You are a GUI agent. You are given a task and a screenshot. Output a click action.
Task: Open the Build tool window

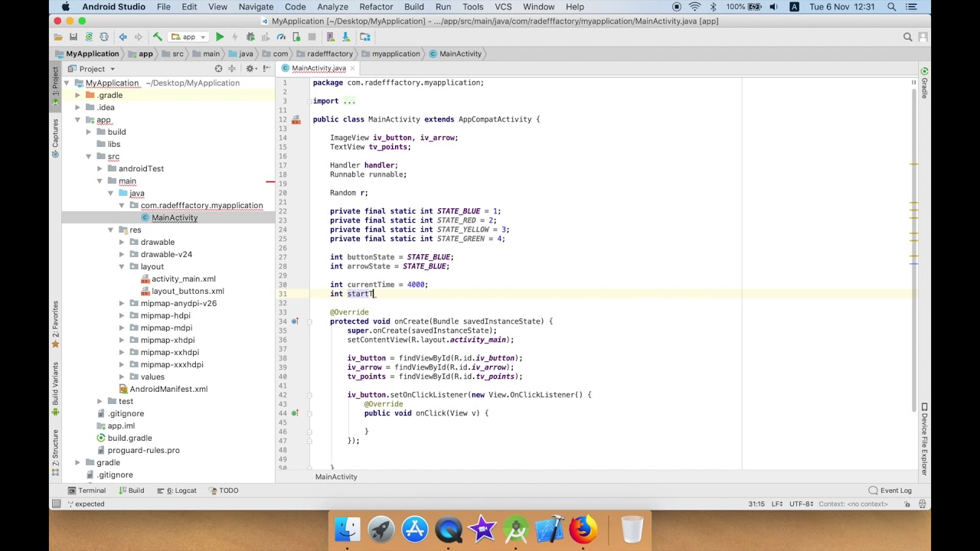(130, 491)
